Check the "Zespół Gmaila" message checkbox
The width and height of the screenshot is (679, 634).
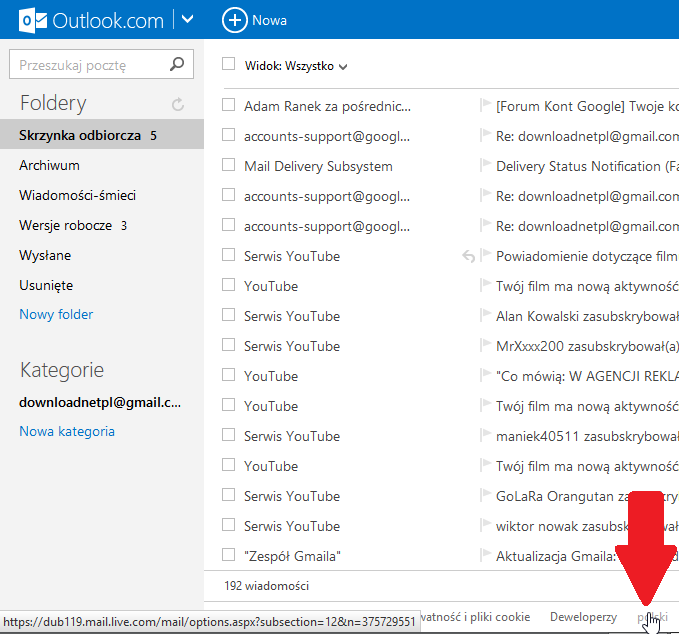click(x=228, y=555)
